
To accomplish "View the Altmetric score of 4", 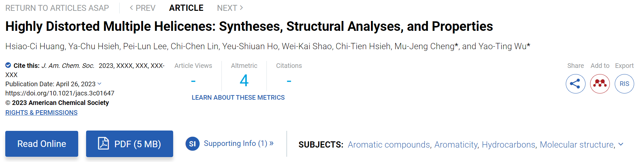I will [244, 81].
